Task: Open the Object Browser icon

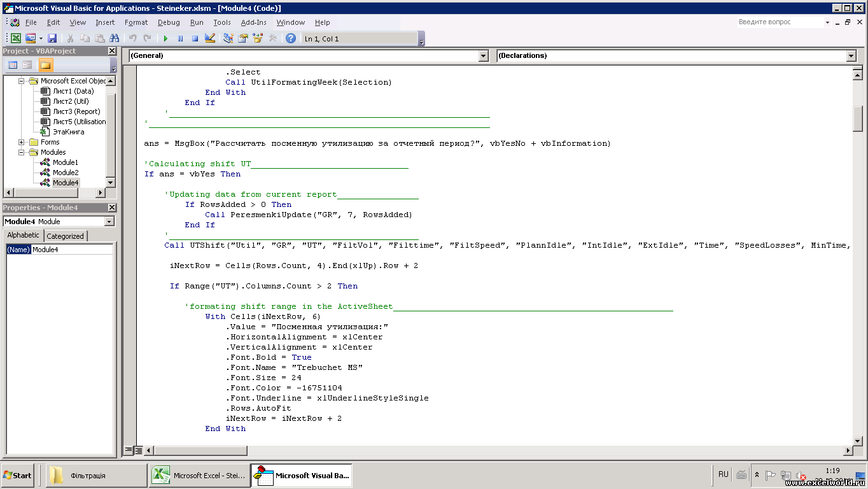Action: click(x=258, y=39)
